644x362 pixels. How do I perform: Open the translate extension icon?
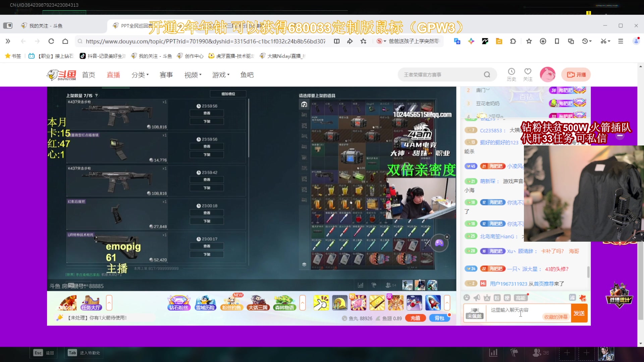coord(457,41)
